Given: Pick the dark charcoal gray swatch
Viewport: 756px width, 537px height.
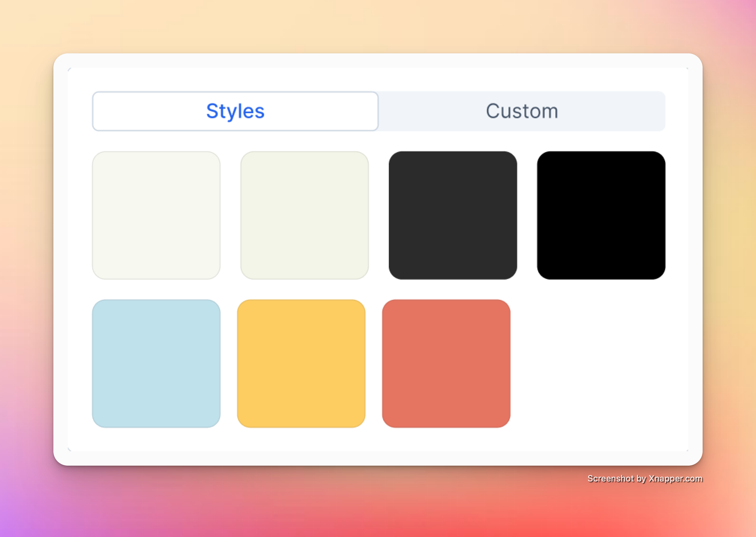Looking at the screenshot, I should 453,215.
